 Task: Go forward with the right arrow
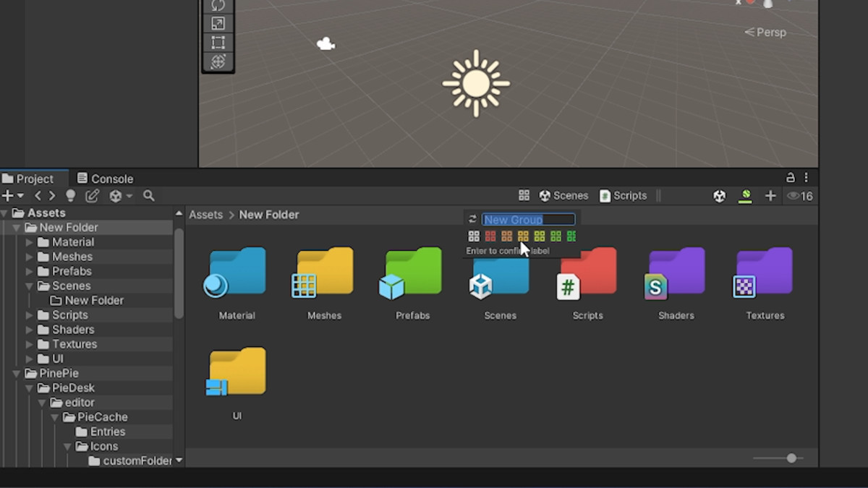point(51,196)
